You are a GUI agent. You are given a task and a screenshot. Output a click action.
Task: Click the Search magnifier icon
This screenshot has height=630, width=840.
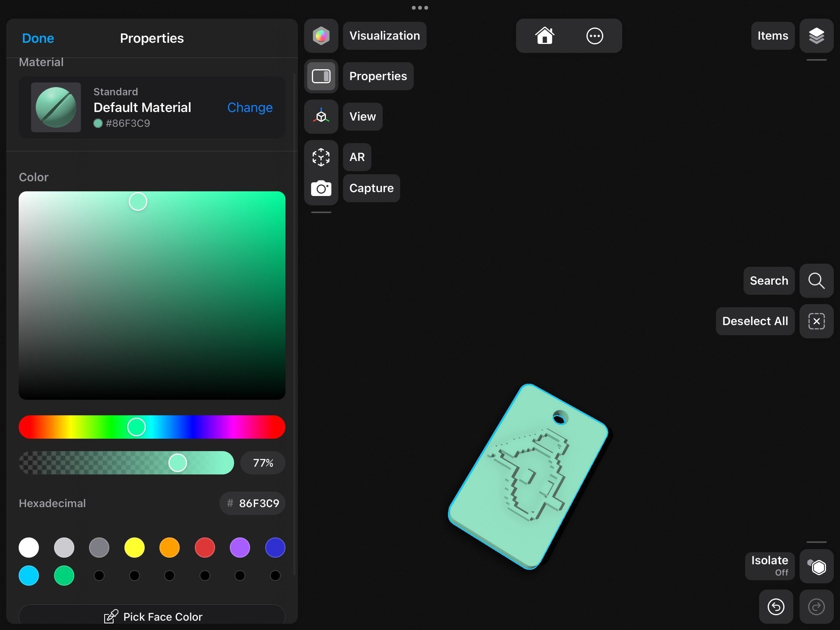click(x=816, y=281)
